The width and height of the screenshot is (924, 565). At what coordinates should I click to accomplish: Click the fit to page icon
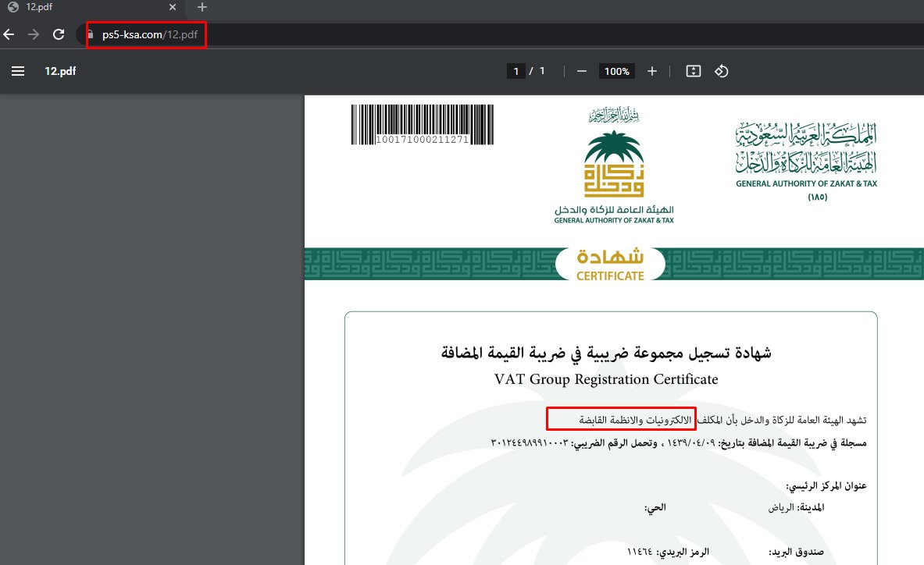(x=694, y=71)
